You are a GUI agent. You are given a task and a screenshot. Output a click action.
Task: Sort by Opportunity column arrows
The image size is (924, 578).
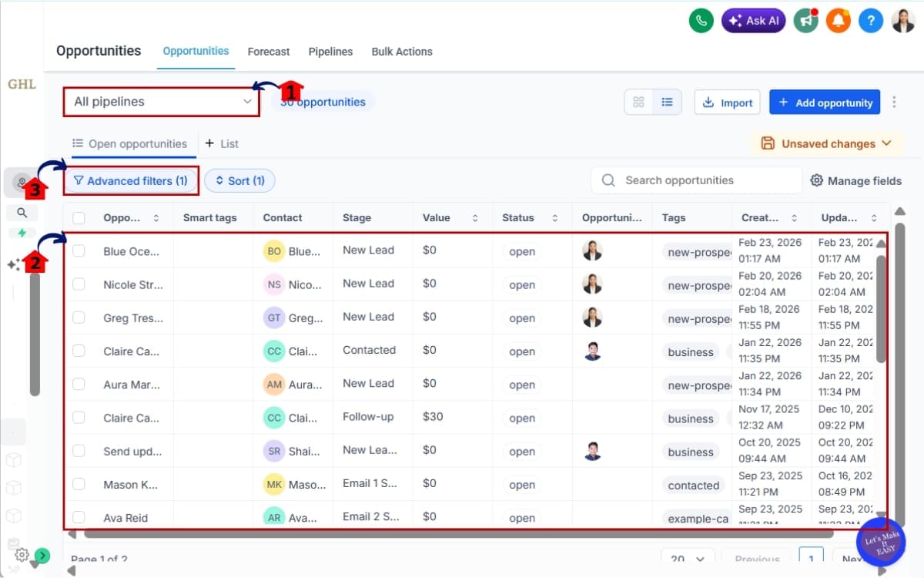coord(156,218)
